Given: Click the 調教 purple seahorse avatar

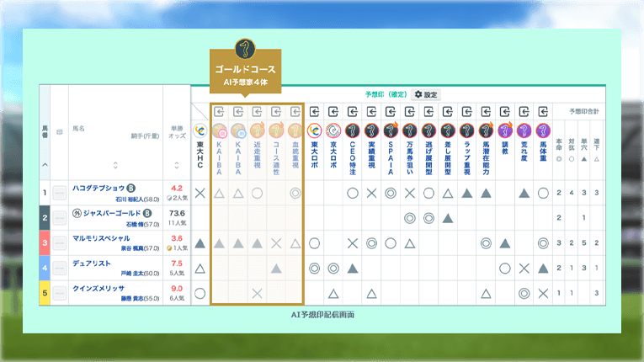Looking at the screenshot, I should click(505, 130).
